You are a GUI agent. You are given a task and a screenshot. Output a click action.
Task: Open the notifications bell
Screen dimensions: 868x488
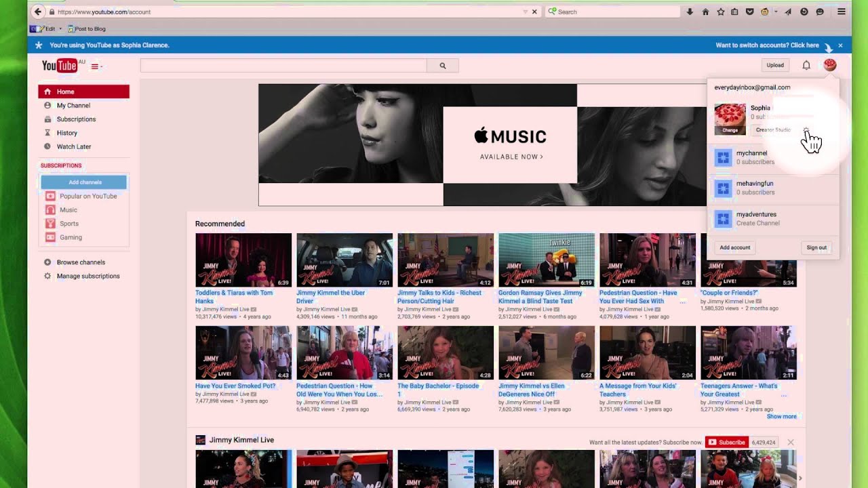pos(806,65)
